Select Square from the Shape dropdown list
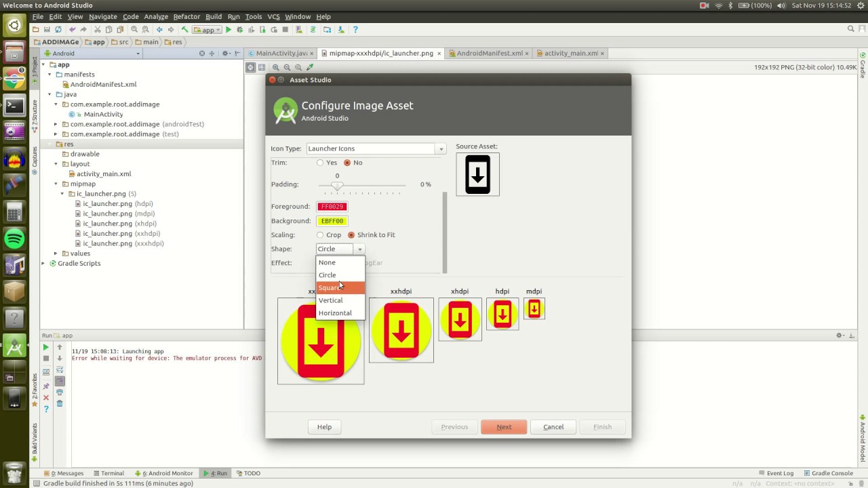 tap(331, 287)
